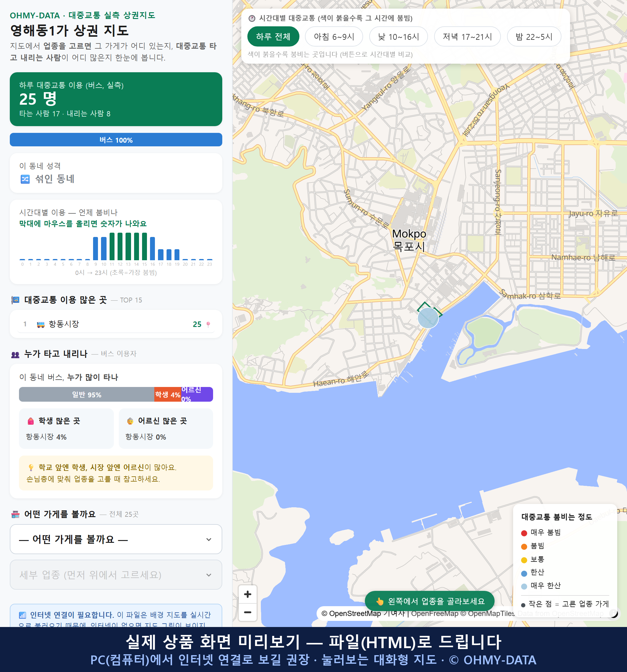Click the red 매우 붐빔 legend dot
Viewport: 627px width, 672px height.
pyautogui.click(x=524, y=533)
